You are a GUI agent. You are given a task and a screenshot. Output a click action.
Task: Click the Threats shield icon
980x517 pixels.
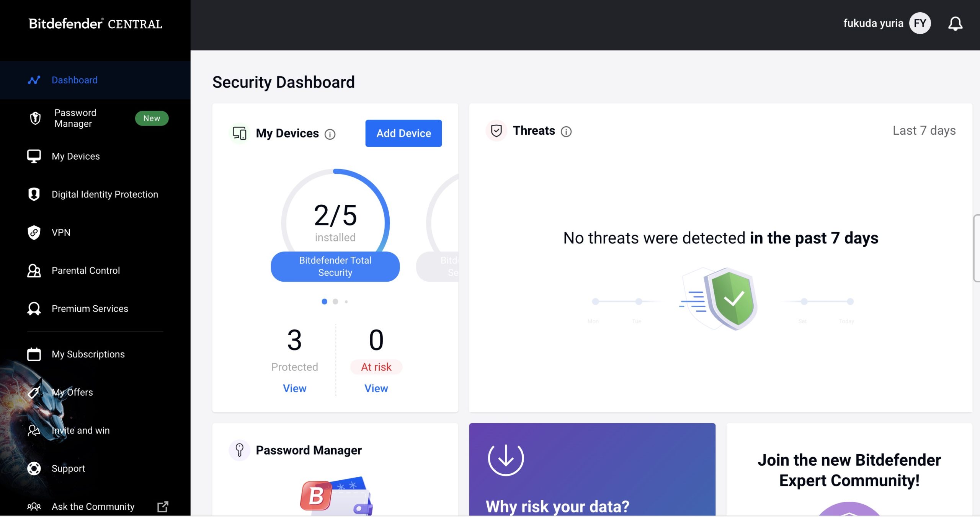[x=497, y=131]
